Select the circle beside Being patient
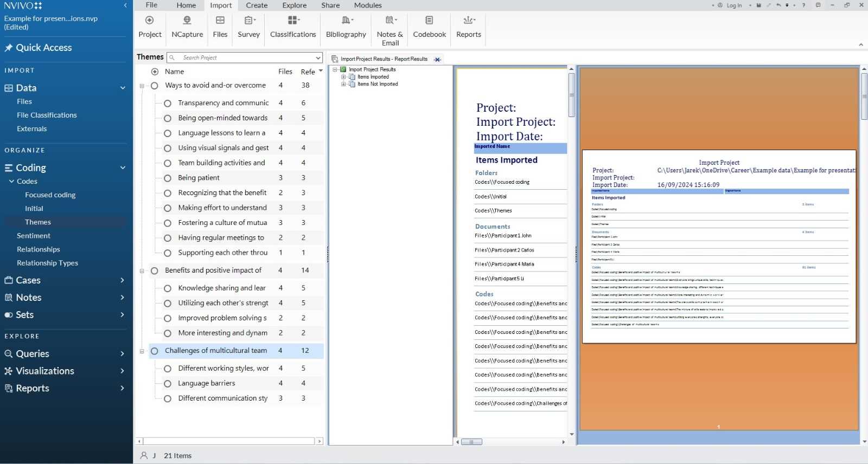This screenshot has height=464, width=868. click(168, 178)
